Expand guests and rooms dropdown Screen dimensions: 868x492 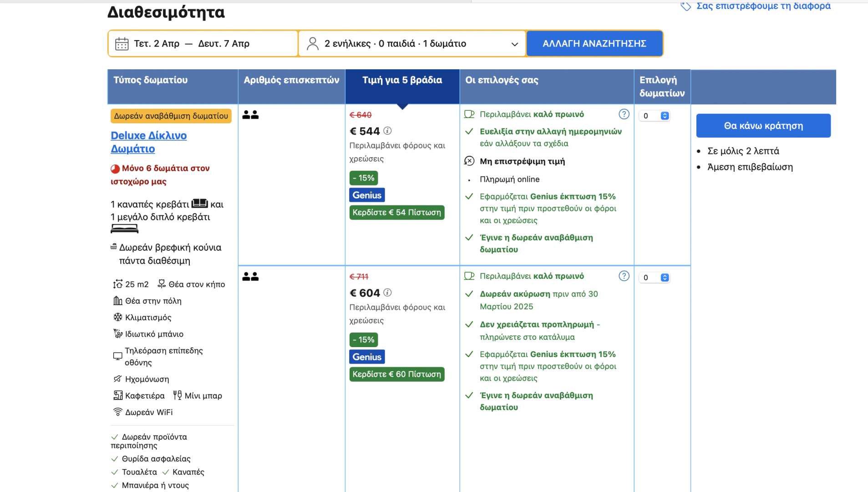[514, 44]
